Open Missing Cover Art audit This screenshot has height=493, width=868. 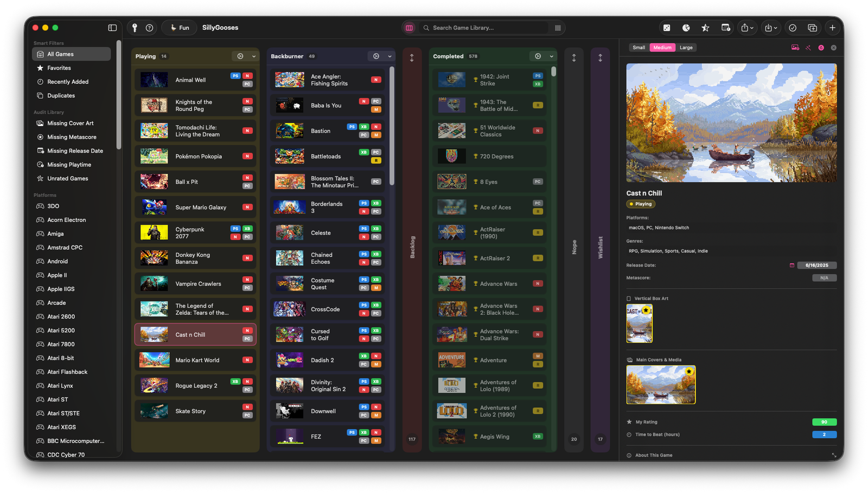71,123
